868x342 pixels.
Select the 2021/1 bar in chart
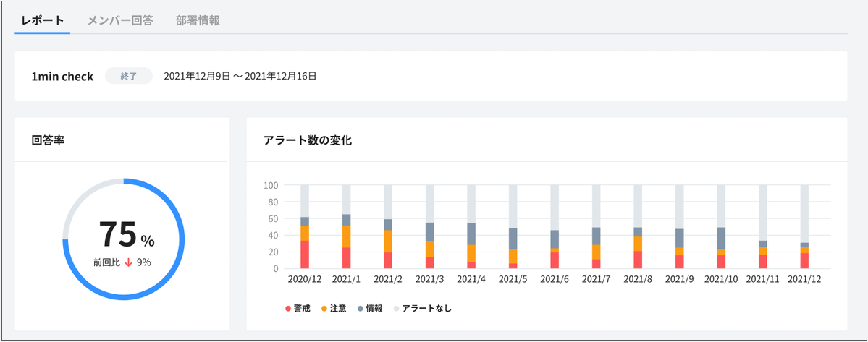coord(347,242)
